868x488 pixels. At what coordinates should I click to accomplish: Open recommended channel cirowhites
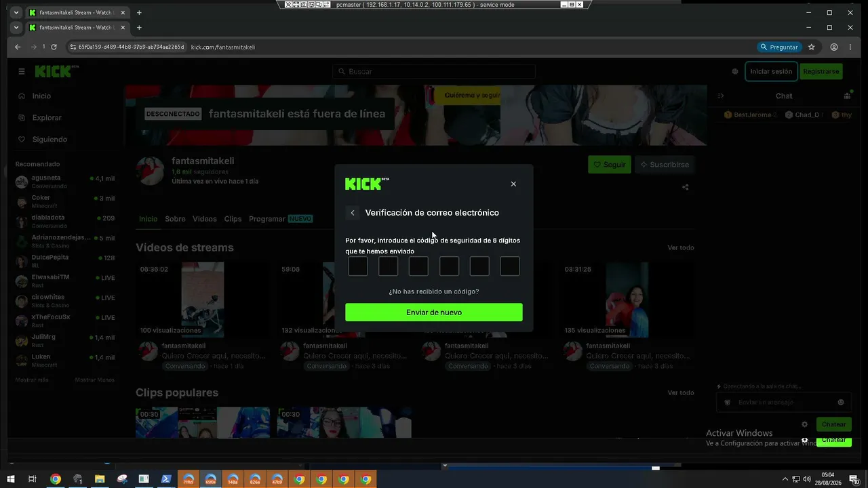(x=65, y=301)
